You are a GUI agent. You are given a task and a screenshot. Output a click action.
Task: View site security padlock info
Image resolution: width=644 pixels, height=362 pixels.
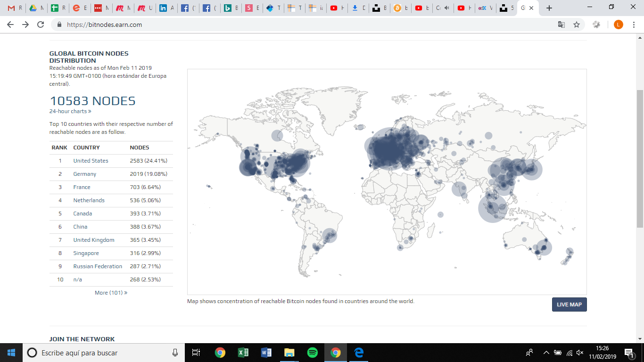coord(59,25)
